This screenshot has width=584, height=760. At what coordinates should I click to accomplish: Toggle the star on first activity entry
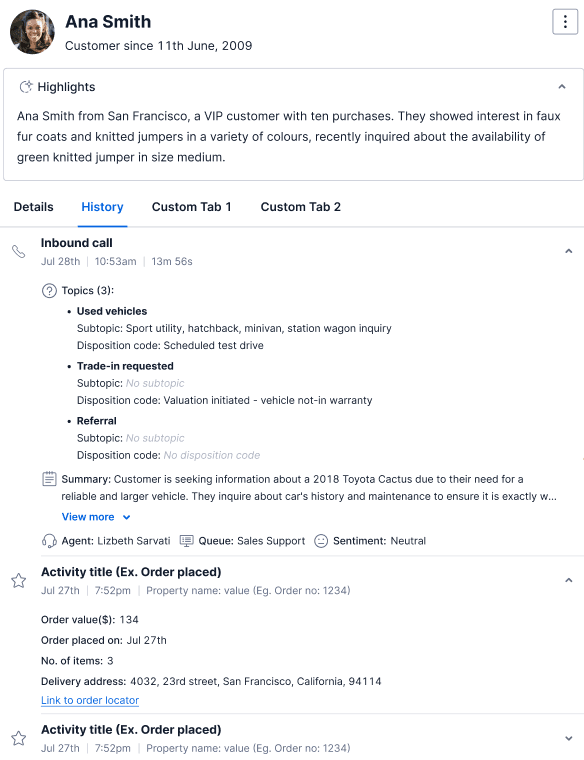coord(18,581)
